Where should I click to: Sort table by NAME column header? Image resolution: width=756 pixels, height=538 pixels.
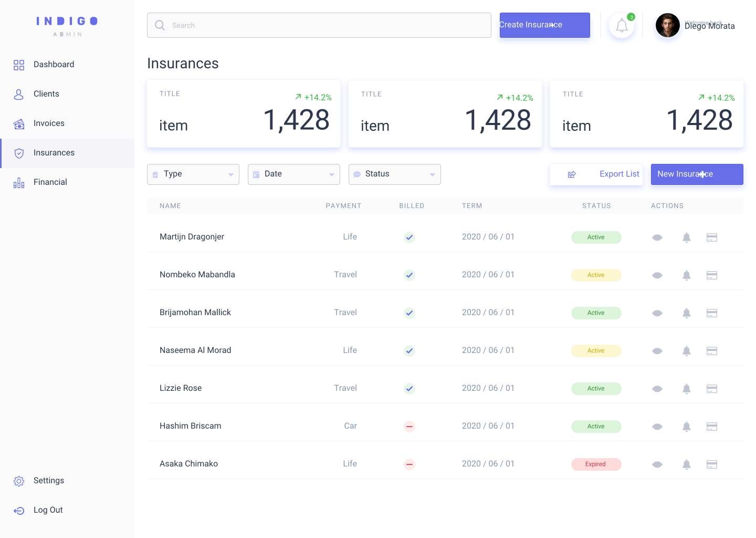pos(170,206)
